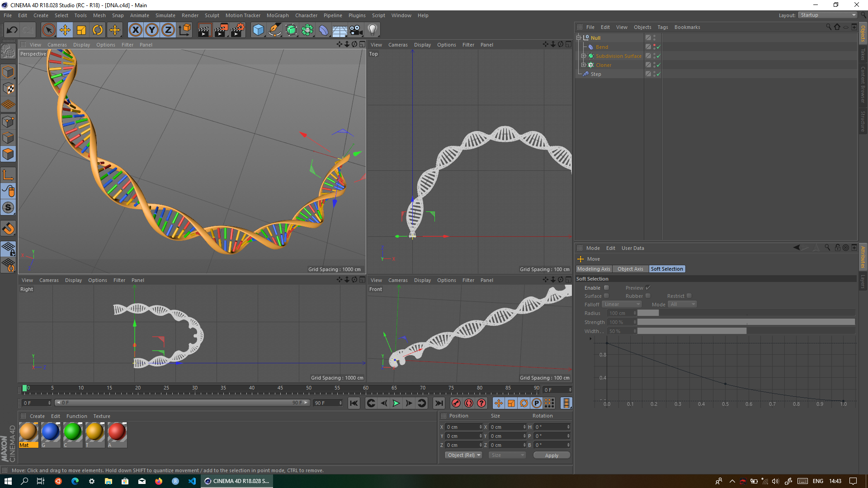
Task: Open the spline Pen tool
Action: 274,30
